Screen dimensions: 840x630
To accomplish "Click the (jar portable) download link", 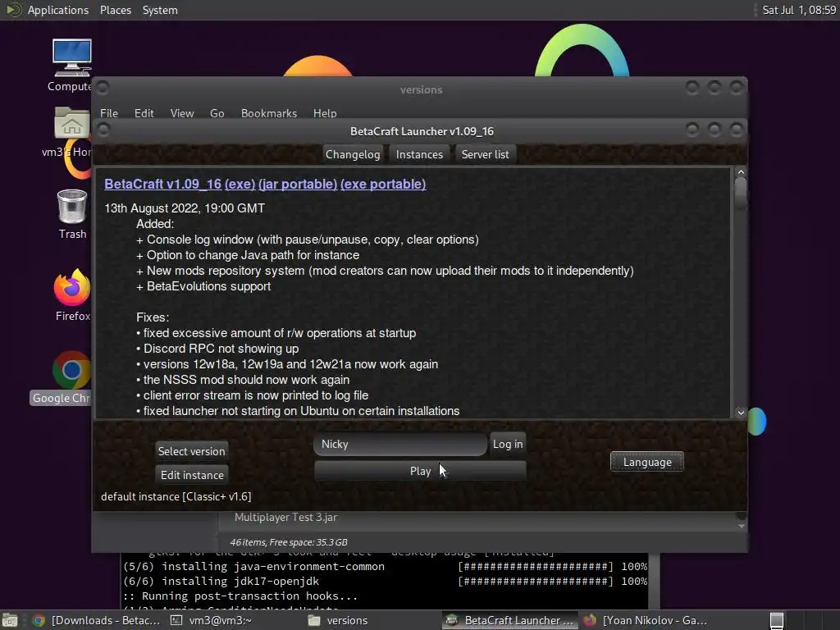I will 298,184.
